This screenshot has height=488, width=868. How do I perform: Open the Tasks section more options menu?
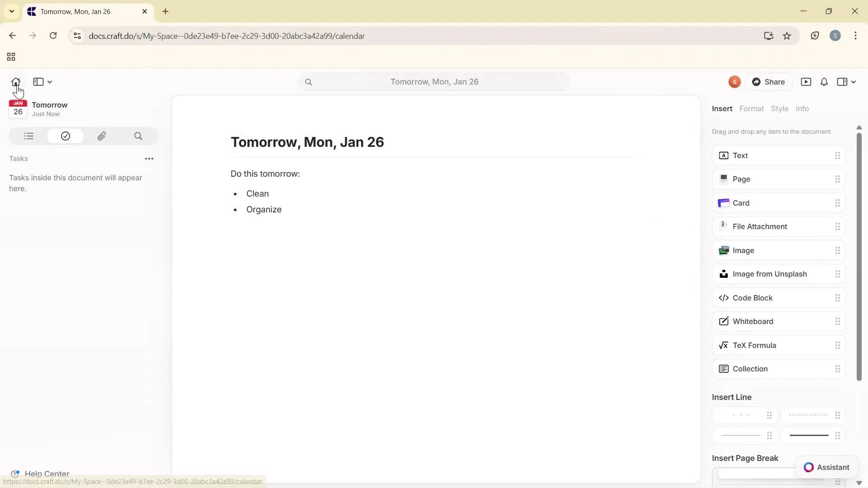pyautogui.click(x=149, y=159)
